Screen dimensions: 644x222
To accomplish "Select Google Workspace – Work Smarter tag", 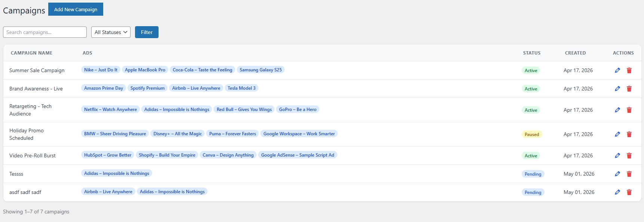I will tap(299, 134).
